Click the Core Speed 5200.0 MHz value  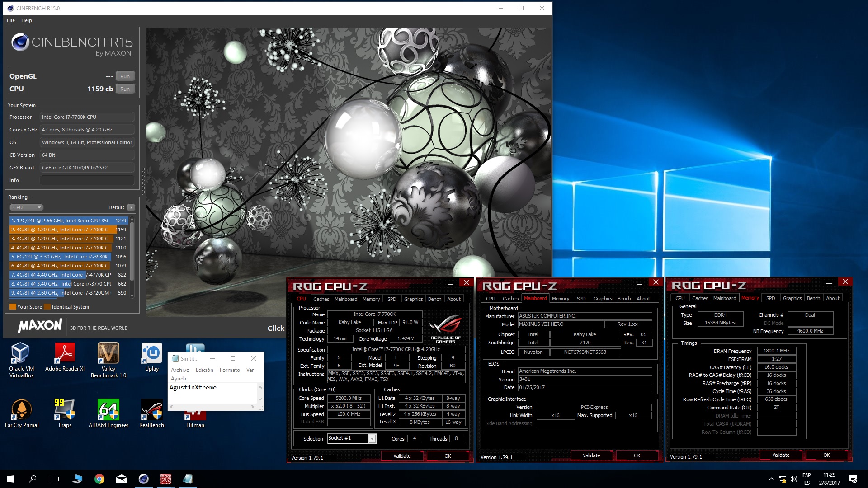coord(349,398)
